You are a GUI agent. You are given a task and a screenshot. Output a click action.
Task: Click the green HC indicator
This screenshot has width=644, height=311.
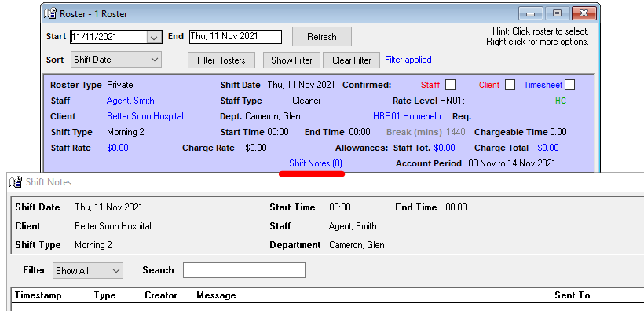pyautogui.click(x=561, y=101)
